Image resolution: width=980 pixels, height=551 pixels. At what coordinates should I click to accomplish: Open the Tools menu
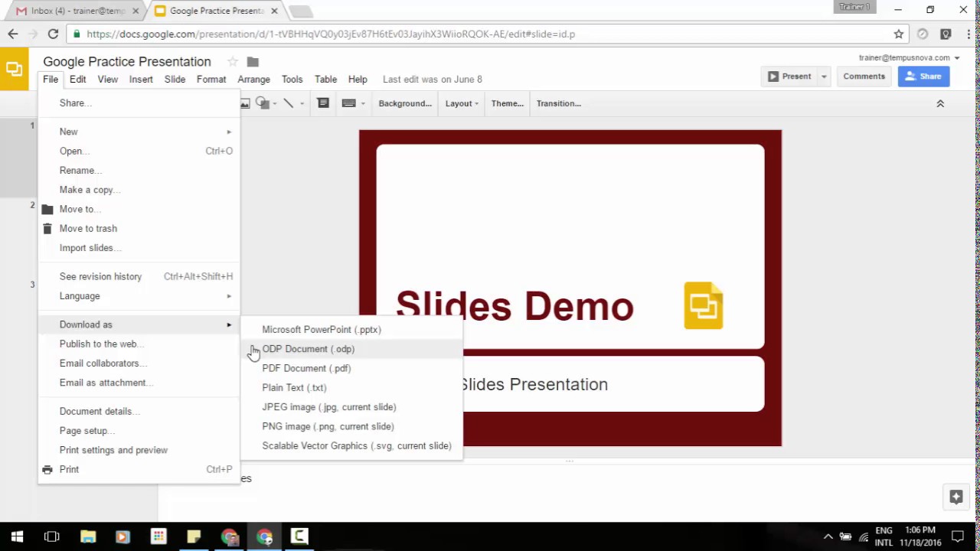point(292,79)
